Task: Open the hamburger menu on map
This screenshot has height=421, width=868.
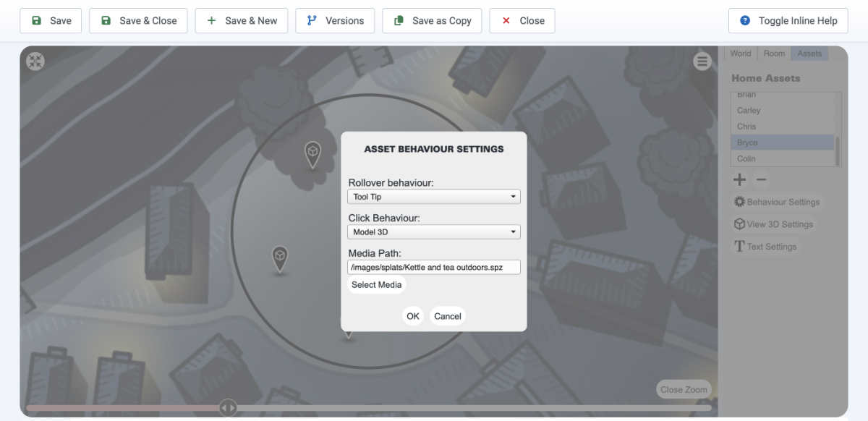Action: click(x=702, y=61)
